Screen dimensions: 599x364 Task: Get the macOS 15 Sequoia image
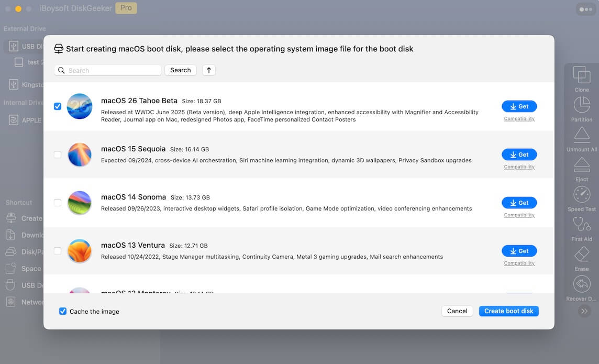[519, 155]
